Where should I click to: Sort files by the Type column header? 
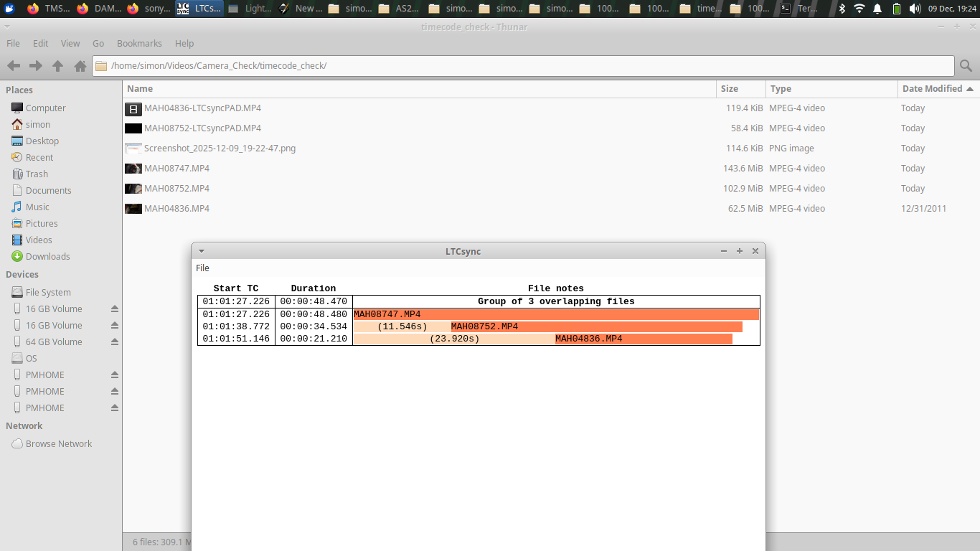[831, 89]
